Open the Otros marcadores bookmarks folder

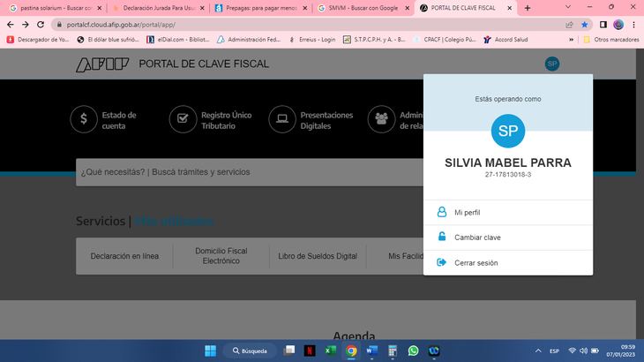(610, 40)
